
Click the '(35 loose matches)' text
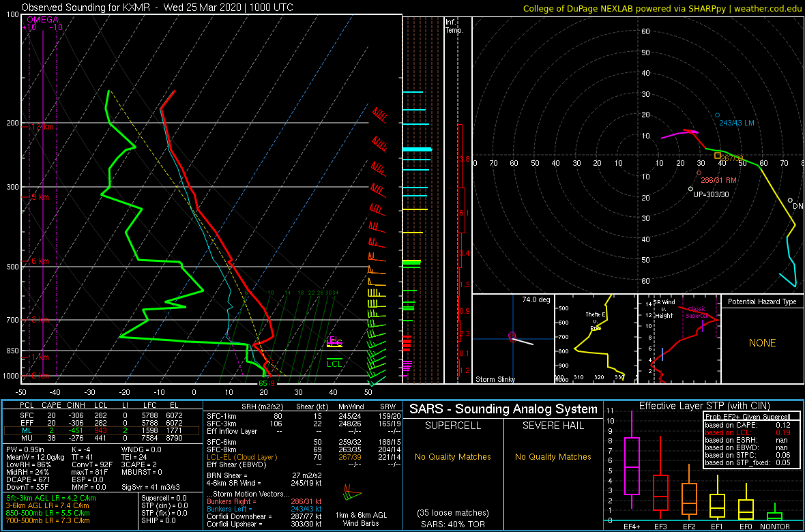pos(453,513)
